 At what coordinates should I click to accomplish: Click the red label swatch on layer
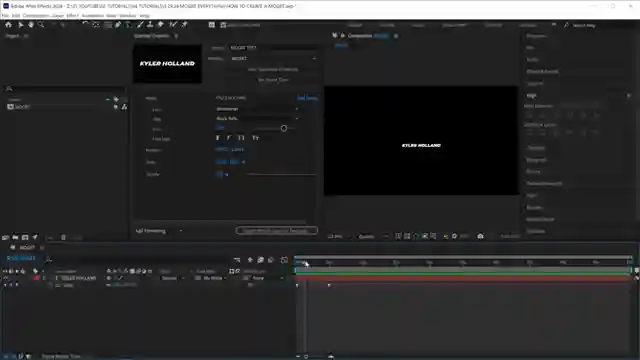(36, 278)
